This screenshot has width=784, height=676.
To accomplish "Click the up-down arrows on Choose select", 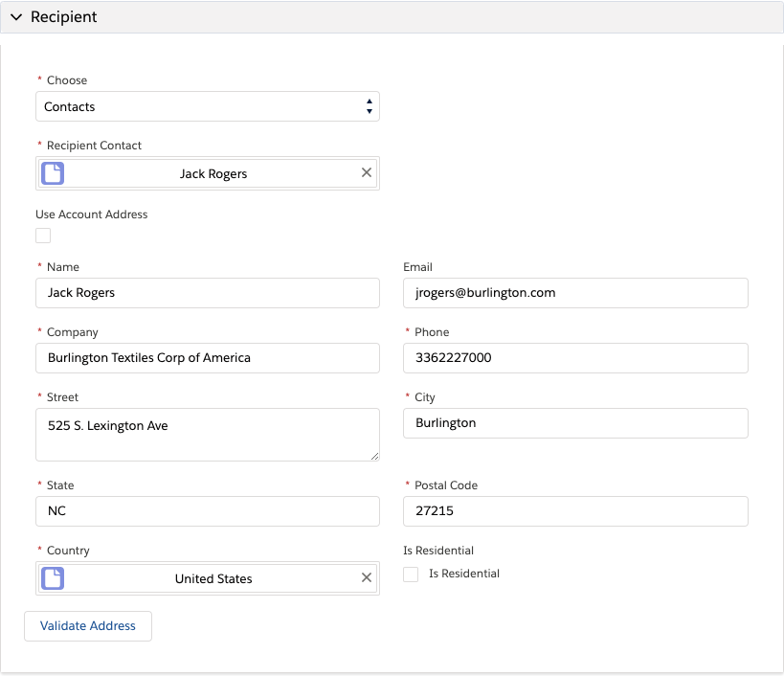I will coord(369,106).
